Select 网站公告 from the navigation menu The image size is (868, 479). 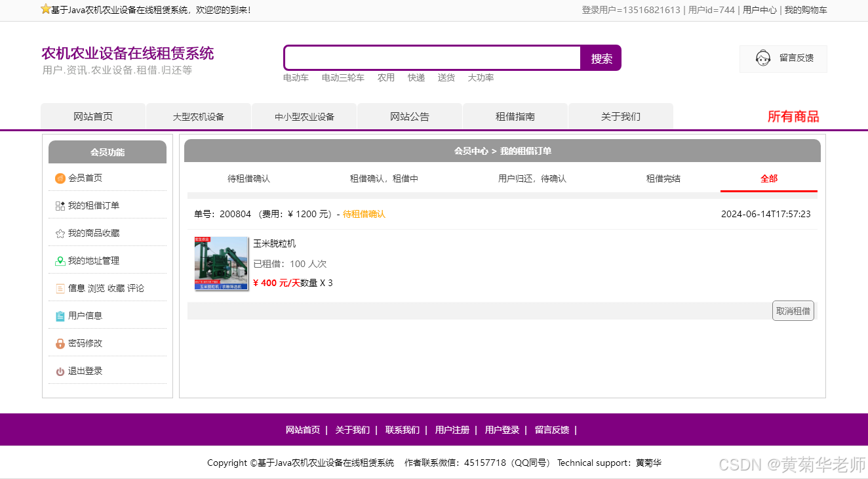tap(409, 115)
